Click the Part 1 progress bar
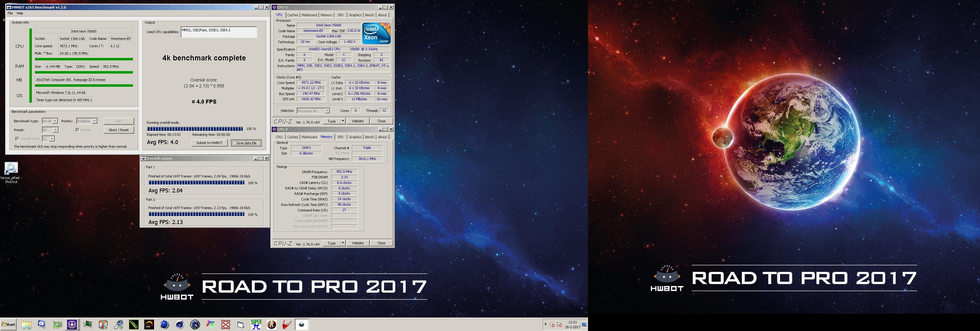 pyautogui.click(x=196, y=183)
